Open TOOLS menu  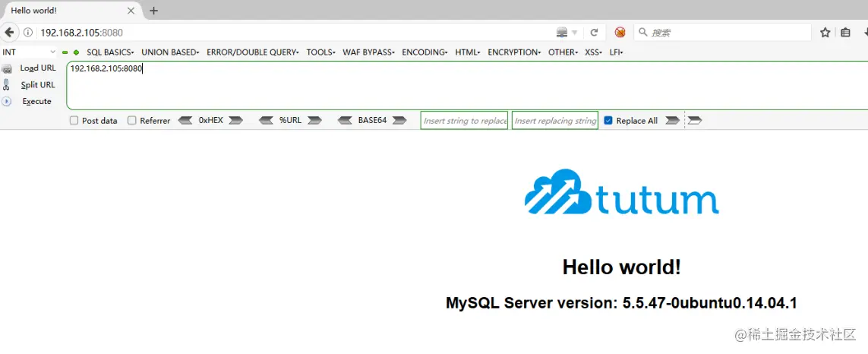(321, 52)
